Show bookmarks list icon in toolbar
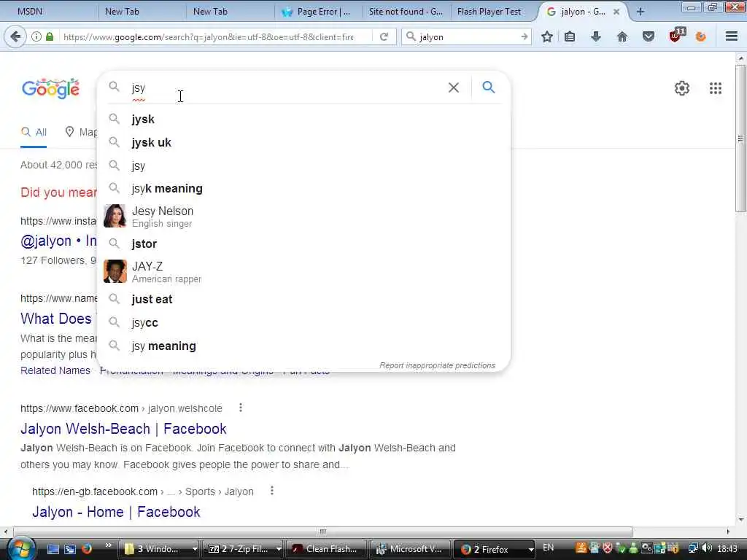 pyautogui.click(x=570, y=36)
